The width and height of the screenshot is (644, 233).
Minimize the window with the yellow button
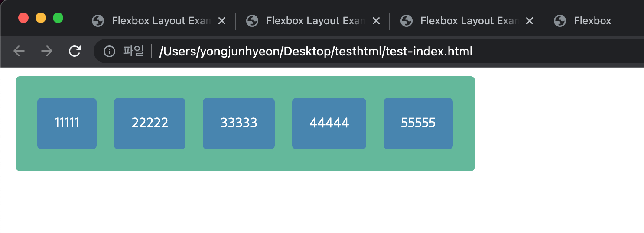point(41,18)
